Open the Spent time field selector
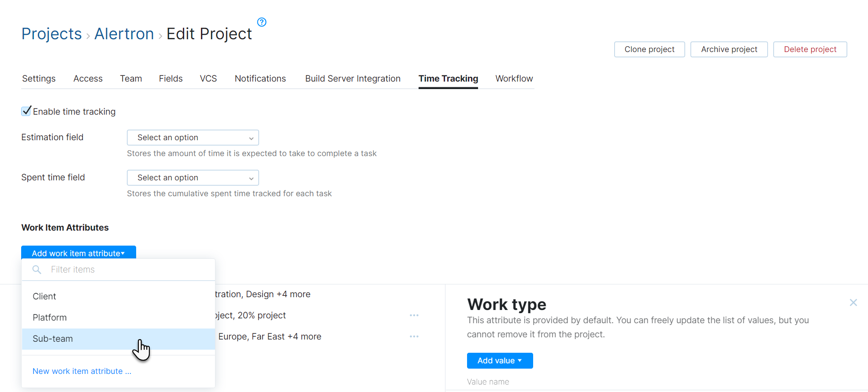This screenshot has width=868, height=392. click(x=193, y=177)
